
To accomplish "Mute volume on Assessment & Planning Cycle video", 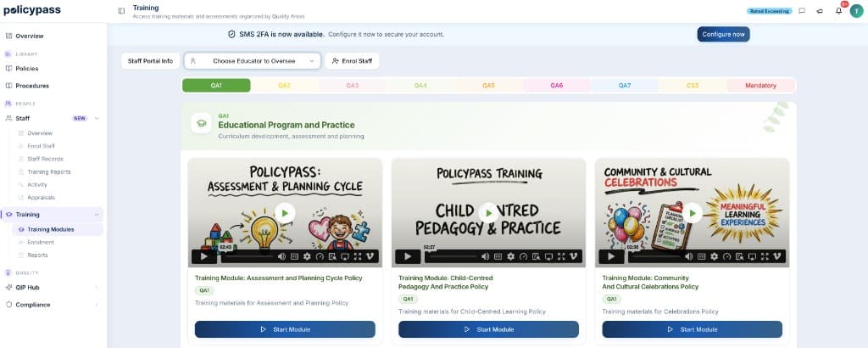I will pyautogui.click(x=281, y=256).
